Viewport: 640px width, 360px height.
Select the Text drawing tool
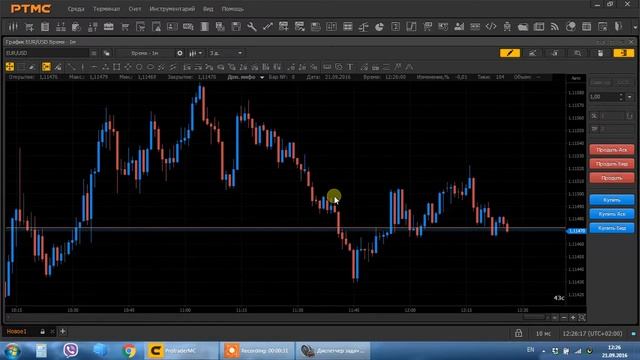click(350, 67)
